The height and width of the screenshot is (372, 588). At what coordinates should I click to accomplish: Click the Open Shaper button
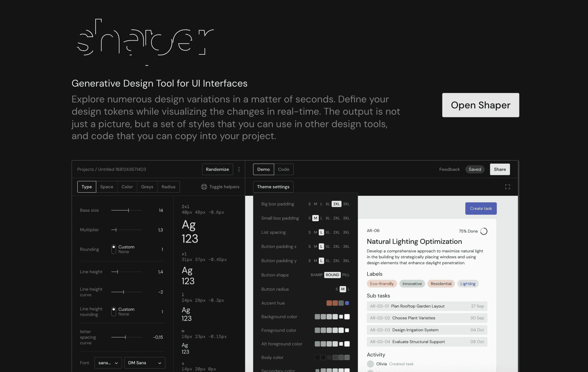click(x=481, y=105)
